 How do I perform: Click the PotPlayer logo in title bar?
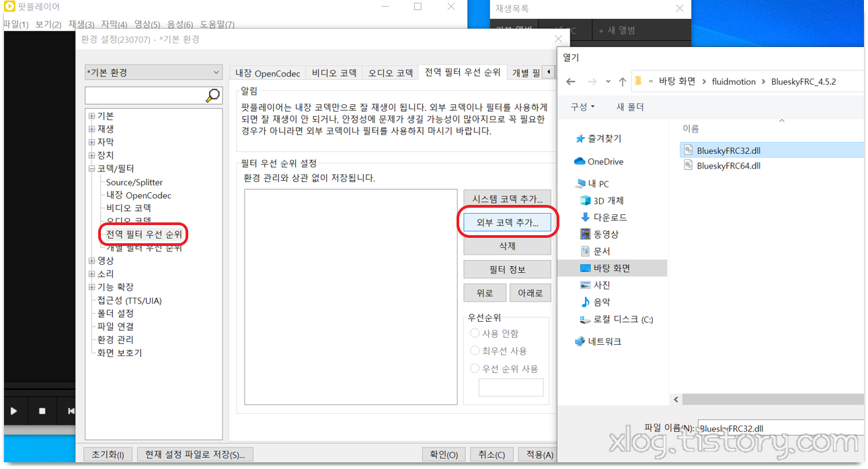point(9,7)
